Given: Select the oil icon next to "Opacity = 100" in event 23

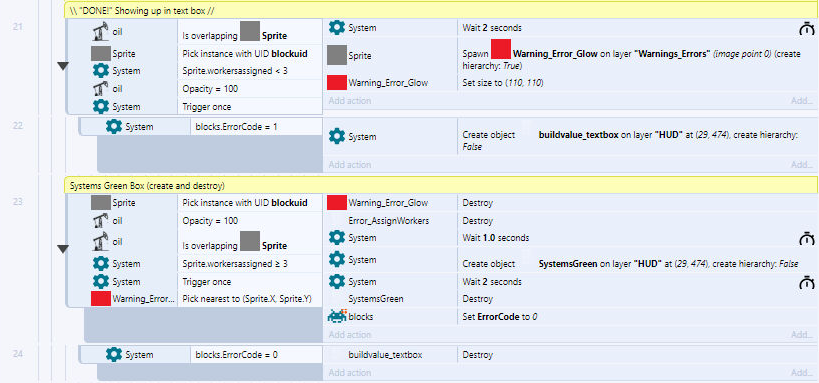Looking at the screenshot, I should pos(101,221).
